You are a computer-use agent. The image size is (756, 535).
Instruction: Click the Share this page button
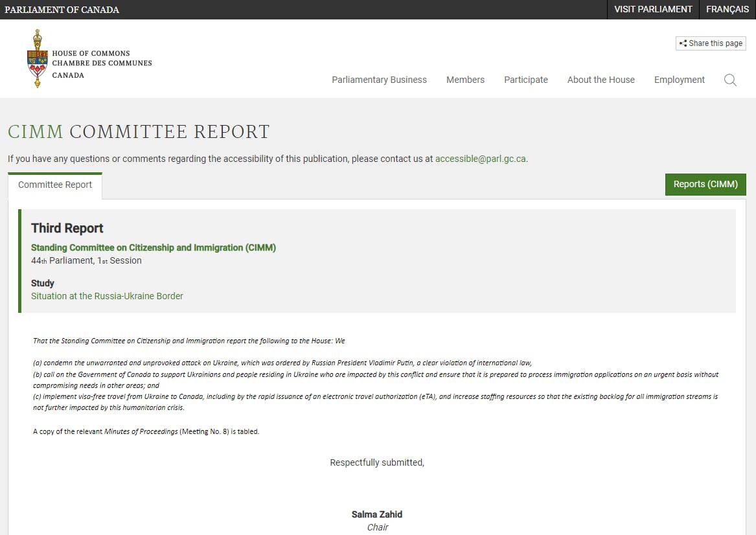click(x=711, y=43)
